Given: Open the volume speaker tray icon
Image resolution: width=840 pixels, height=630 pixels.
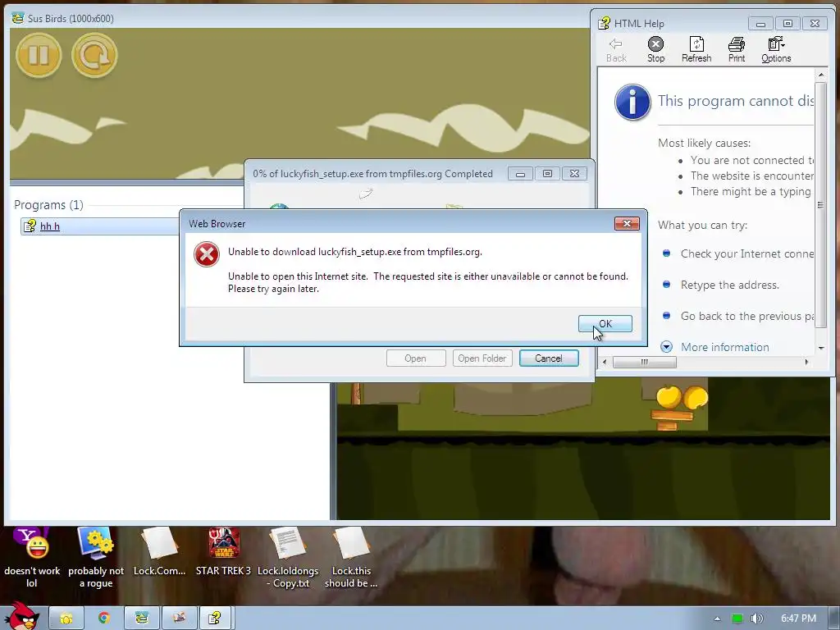Looking at the screenshot, I should tap(756, 619).
